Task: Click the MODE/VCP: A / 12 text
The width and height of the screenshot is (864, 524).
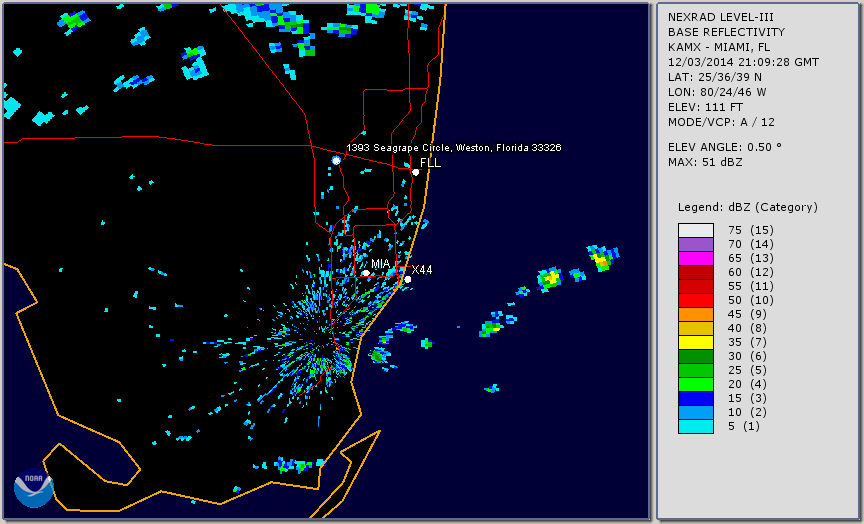Action: 721,122
